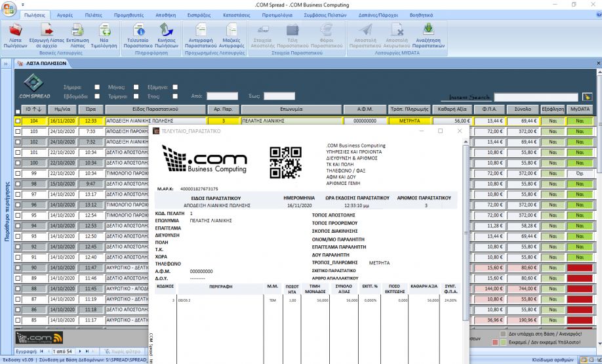Open the Δαπάνες/Πάροχοι ribbon tab
Screen dimensions: 602x364
tap(378, 15)
